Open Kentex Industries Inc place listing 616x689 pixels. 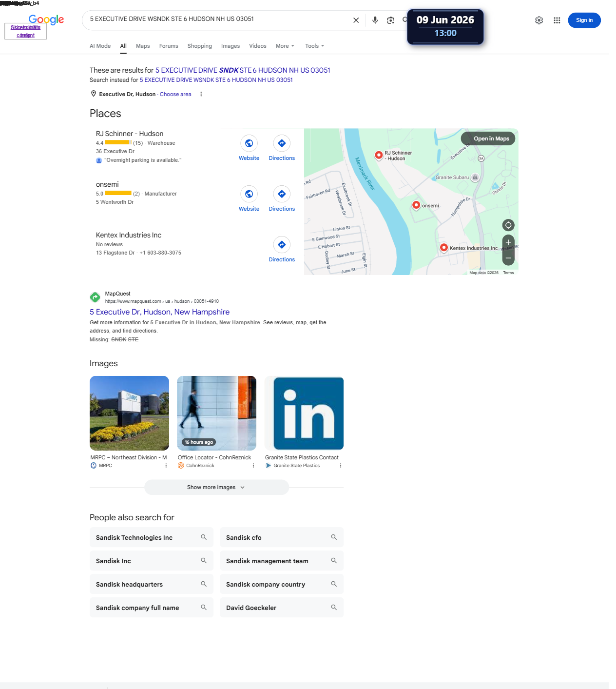[x=129, y=235]
